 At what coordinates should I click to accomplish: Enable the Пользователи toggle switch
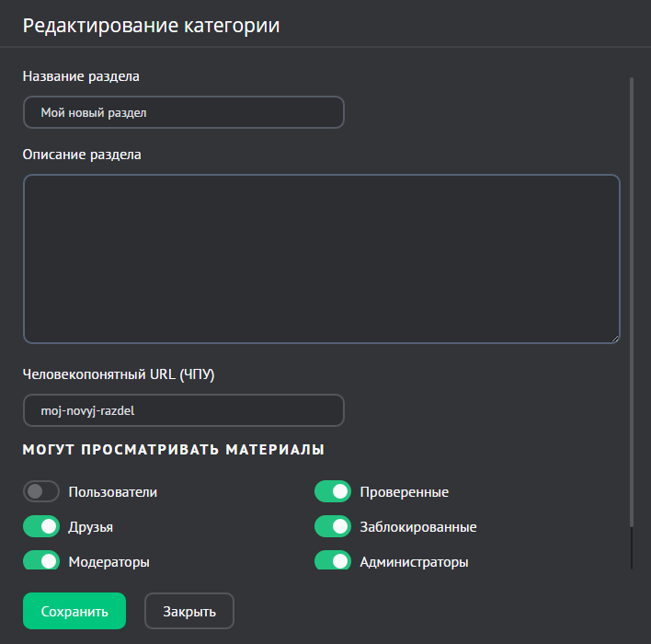41,491
